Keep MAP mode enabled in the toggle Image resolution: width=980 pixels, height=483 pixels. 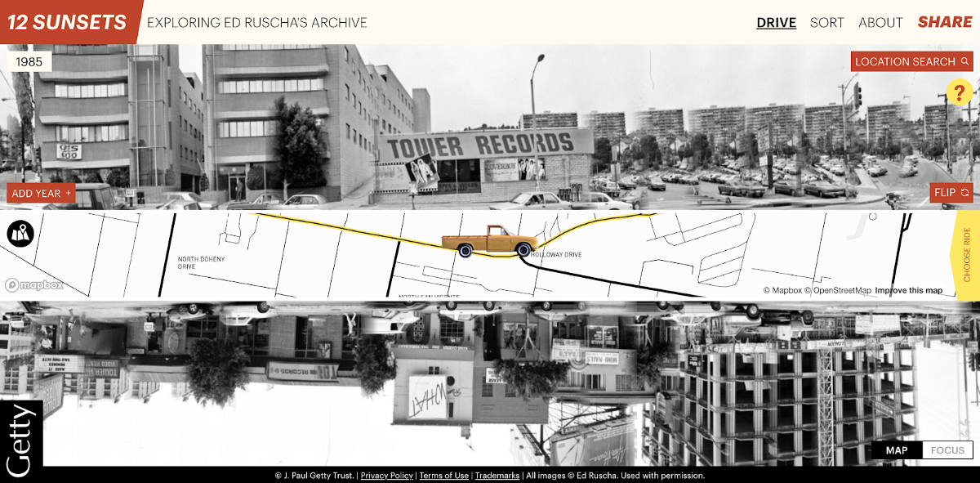click(x=897, y=449)
